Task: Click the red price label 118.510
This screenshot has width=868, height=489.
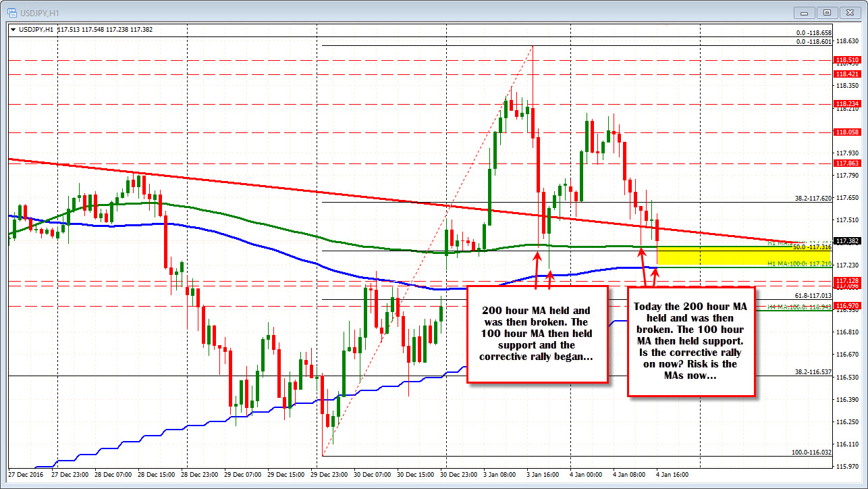Action: click(x=846, y=60)
